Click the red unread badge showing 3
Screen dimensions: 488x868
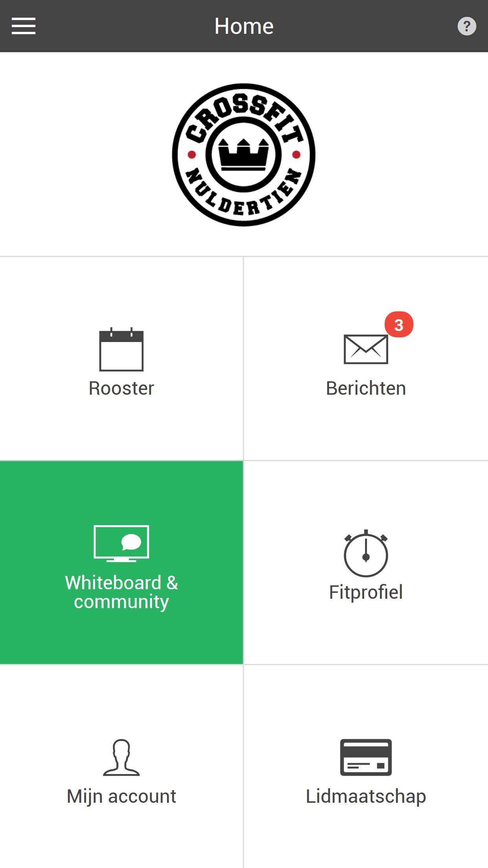coord(399,325)
